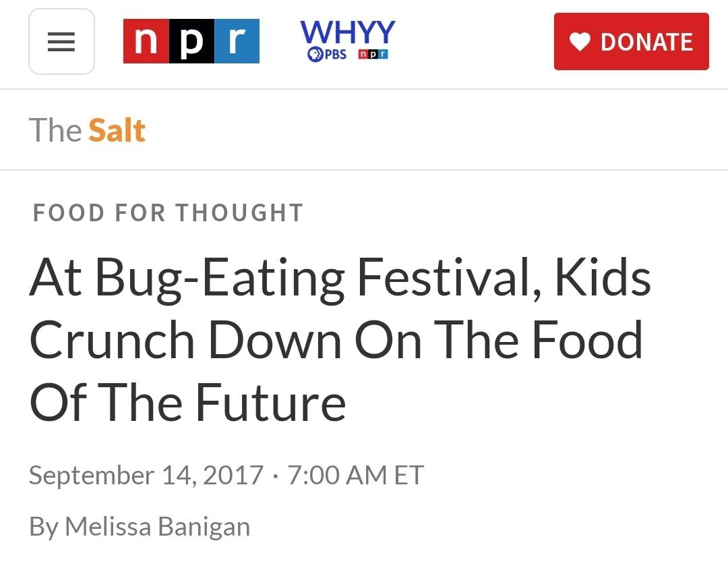Open The Salt blog section

87,130
